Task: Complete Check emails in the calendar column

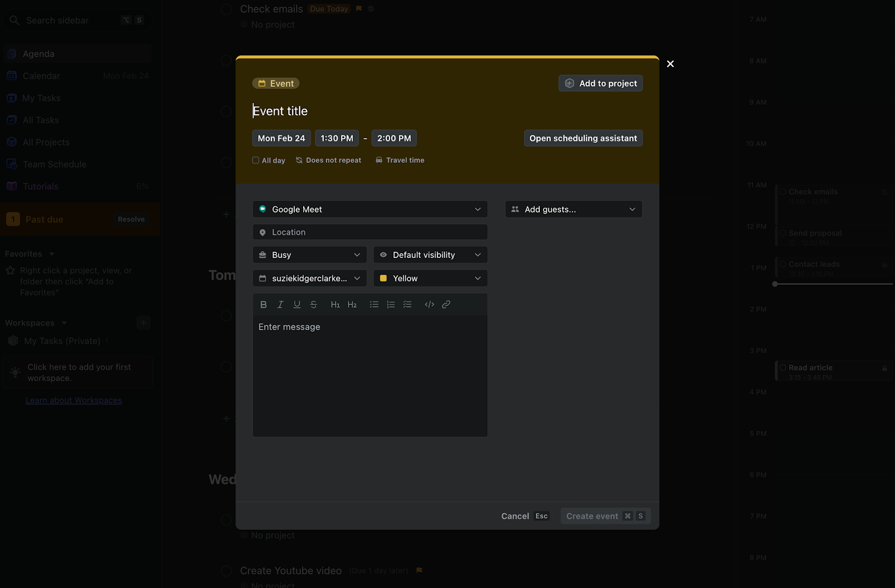Action: [x=783, y=191]
